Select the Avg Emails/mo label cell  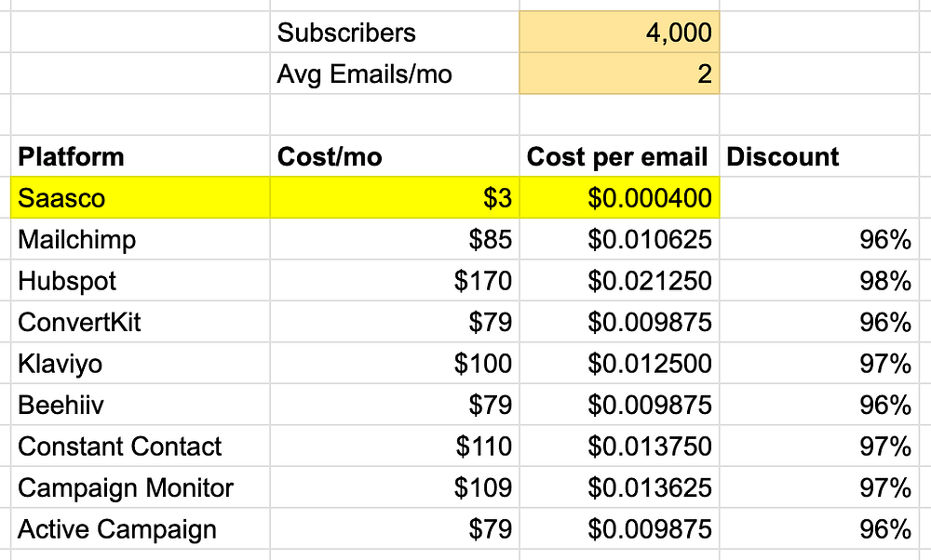pyautogui.click(x=395, y=73)
